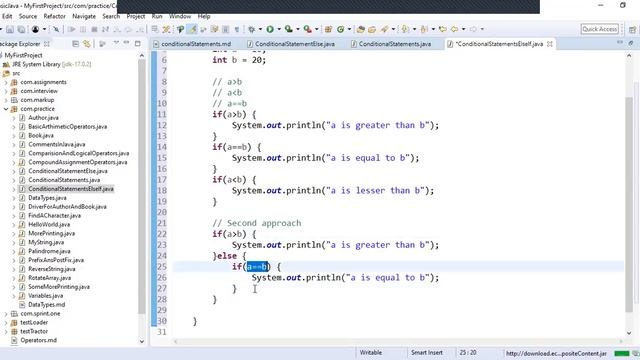Viewport: 640px width, 360px height.
Task: Expand the com.assignments package
Action: tap(6, 82)
